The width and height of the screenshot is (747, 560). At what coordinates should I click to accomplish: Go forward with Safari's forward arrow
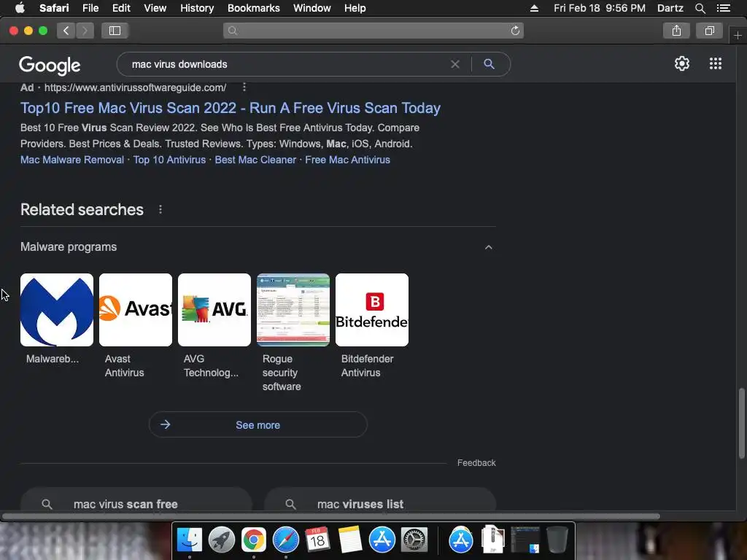pos(85,31)
